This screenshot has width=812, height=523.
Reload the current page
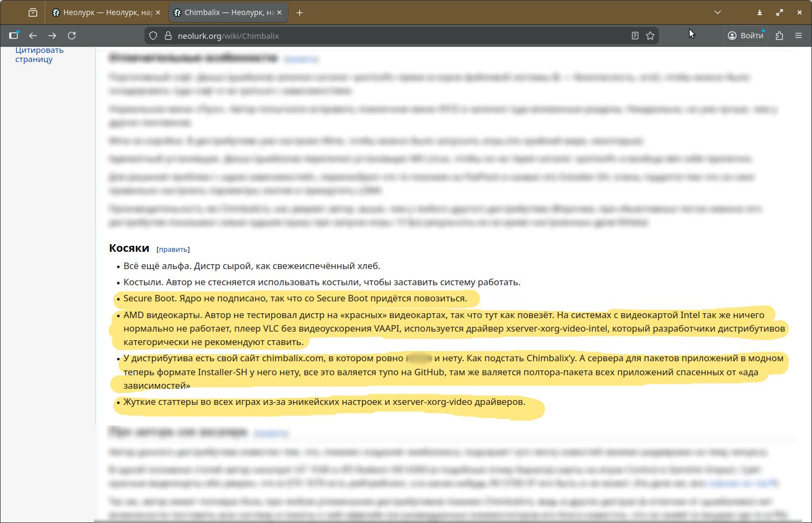coord(72,36)
